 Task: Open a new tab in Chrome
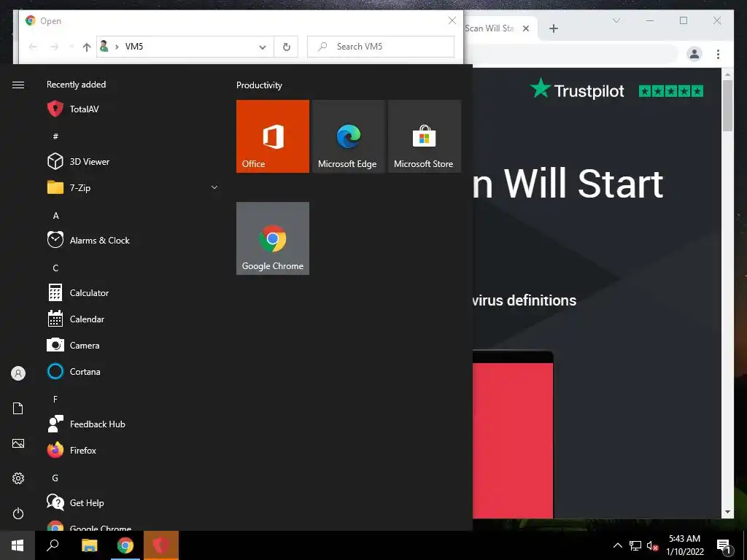point(553,28)
